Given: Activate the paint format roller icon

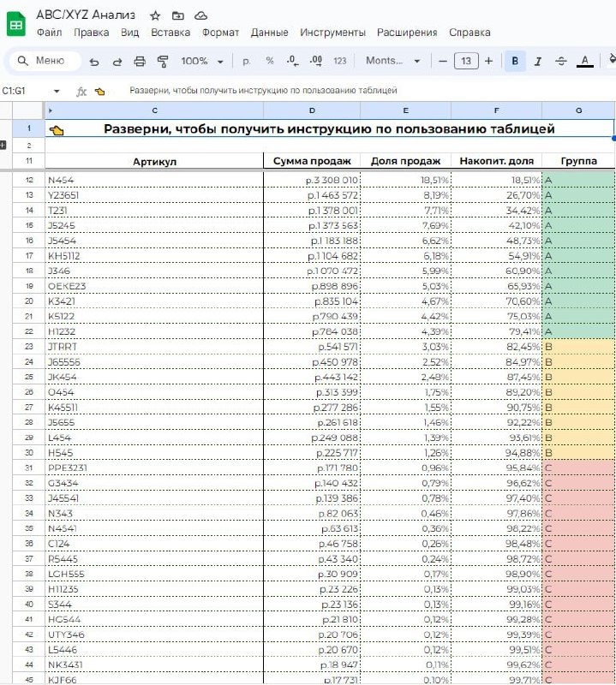Looking at the screenshot, I should click(x=163, y=61).
